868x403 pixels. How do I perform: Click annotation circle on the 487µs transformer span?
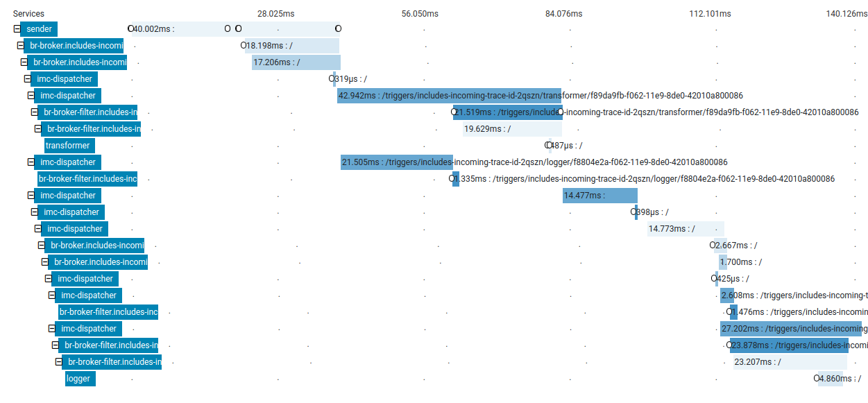(x=548, y=146)
